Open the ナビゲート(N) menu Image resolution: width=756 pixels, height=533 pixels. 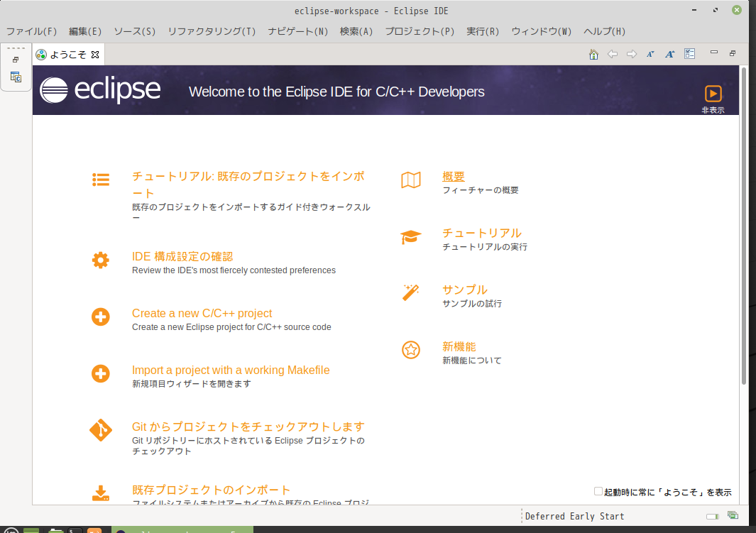coord(298,31)
